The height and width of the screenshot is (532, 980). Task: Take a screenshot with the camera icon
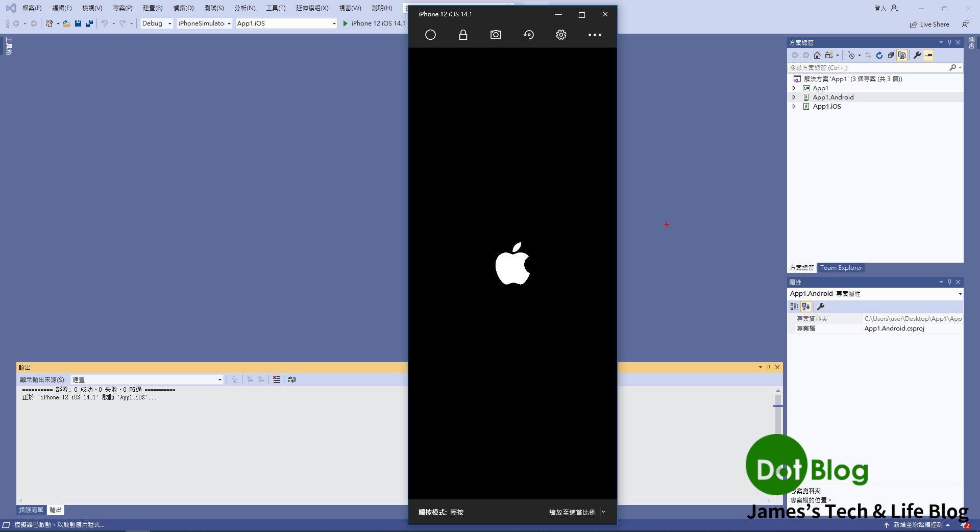tap(496, 35)
